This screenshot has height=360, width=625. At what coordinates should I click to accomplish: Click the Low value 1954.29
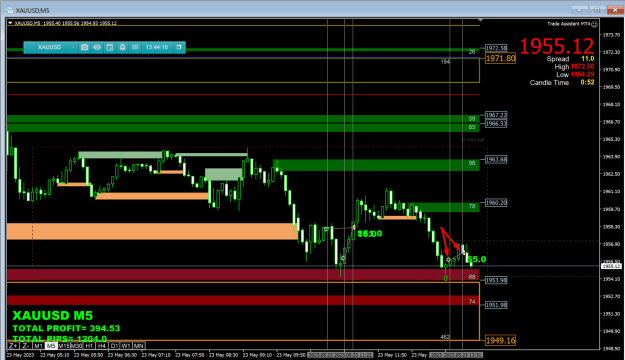tap(582, 75)
